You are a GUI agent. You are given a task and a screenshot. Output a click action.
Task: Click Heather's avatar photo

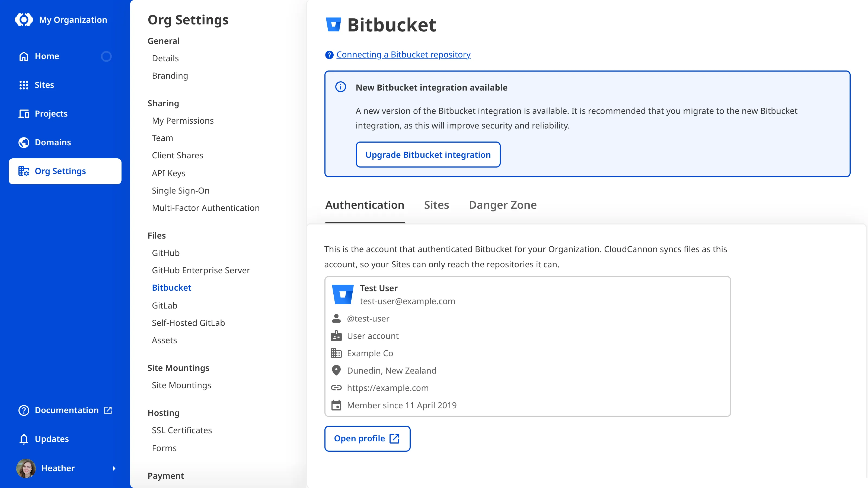(x=26, y=468)
